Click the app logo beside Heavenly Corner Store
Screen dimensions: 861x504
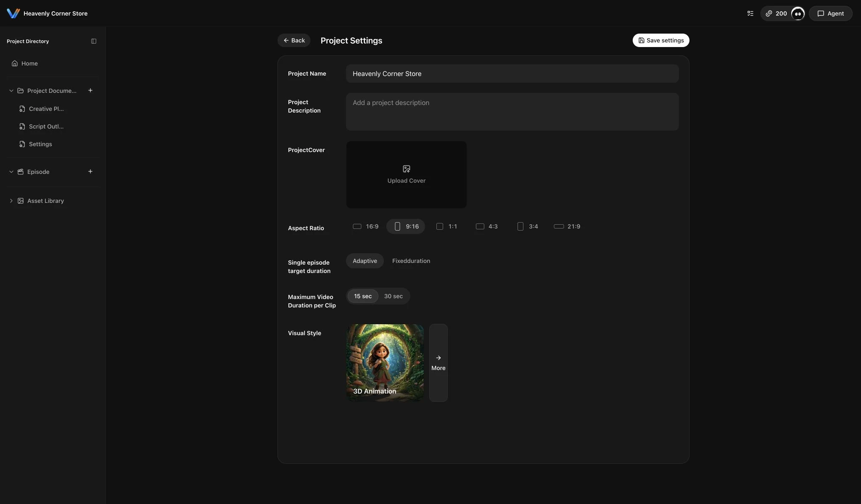13,13
